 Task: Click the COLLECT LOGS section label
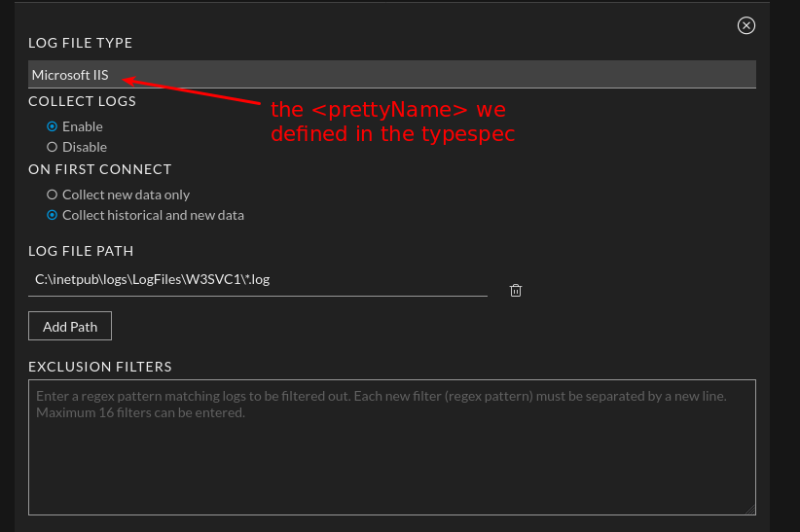(x=82, y=101)
